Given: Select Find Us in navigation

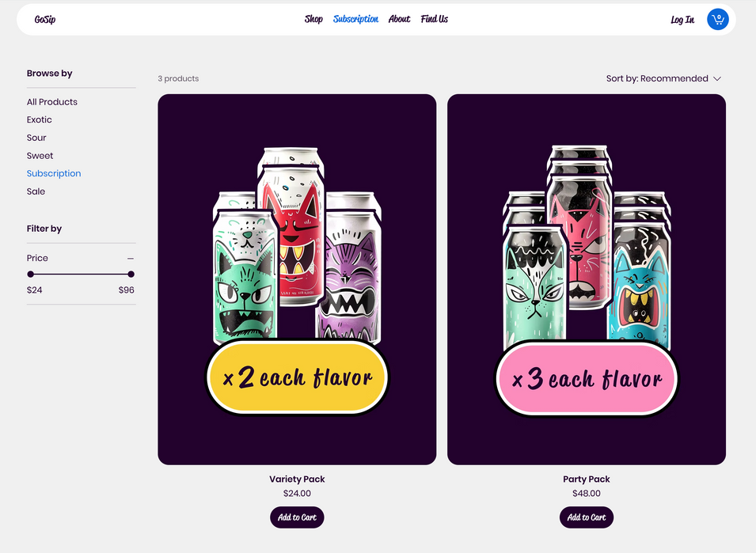Looking at the screenshot, I should click(x=434, y=19).
